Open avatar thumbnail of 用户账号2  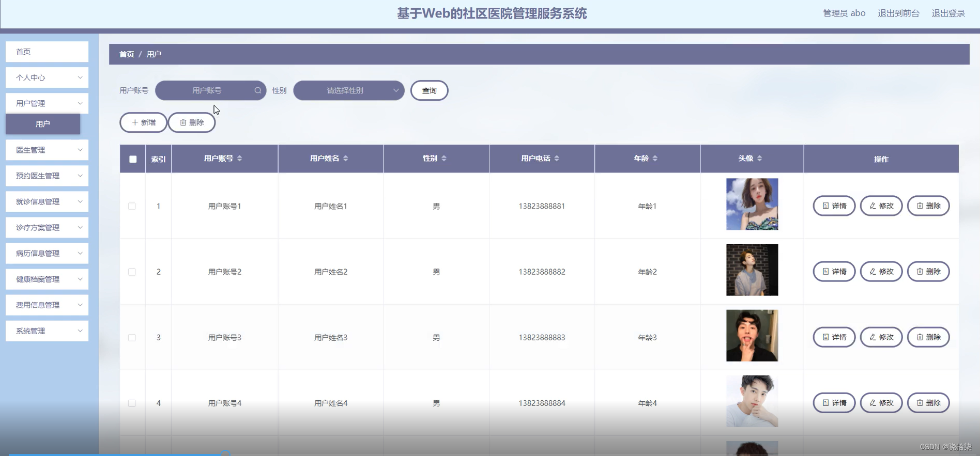[x=752, y=270]
